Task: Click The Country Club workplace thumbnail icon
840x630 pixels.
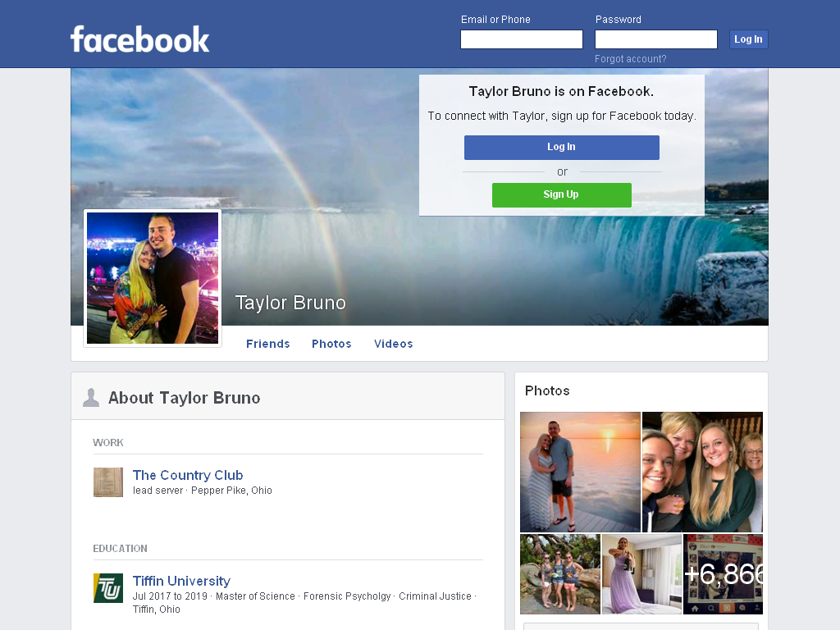Action: [x=108, y=482]
